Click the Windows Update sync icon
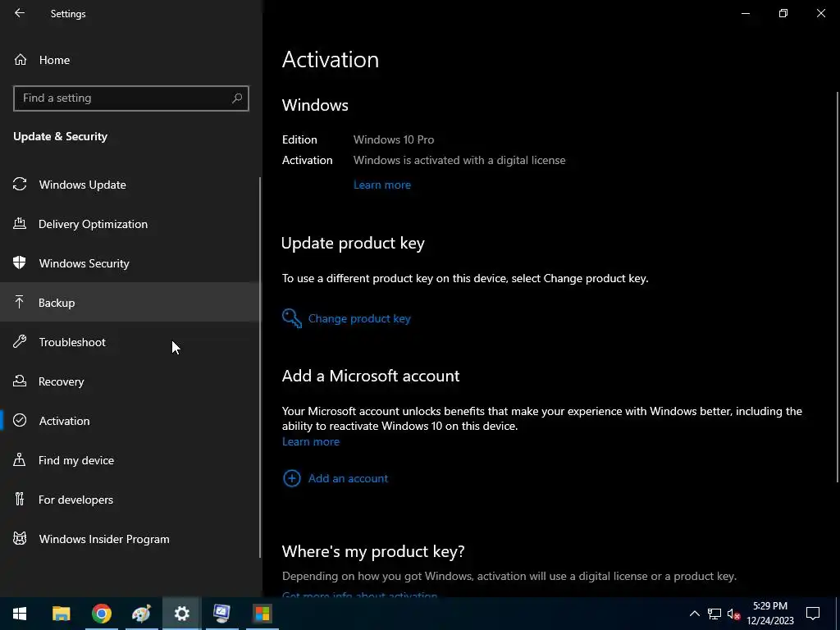This screenshot has height=630, width=840. click(20, 185)
